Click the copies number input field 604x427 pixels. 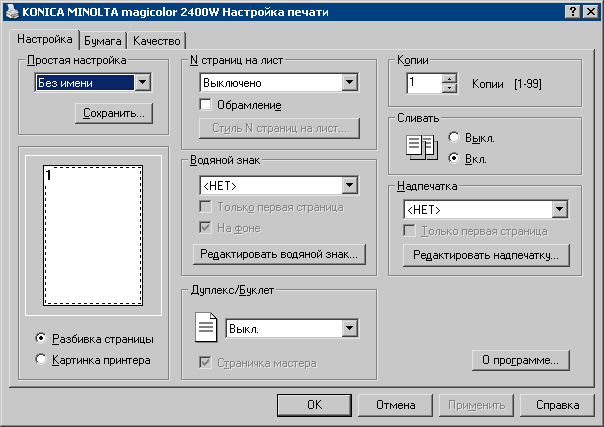[x=424, y=83]
